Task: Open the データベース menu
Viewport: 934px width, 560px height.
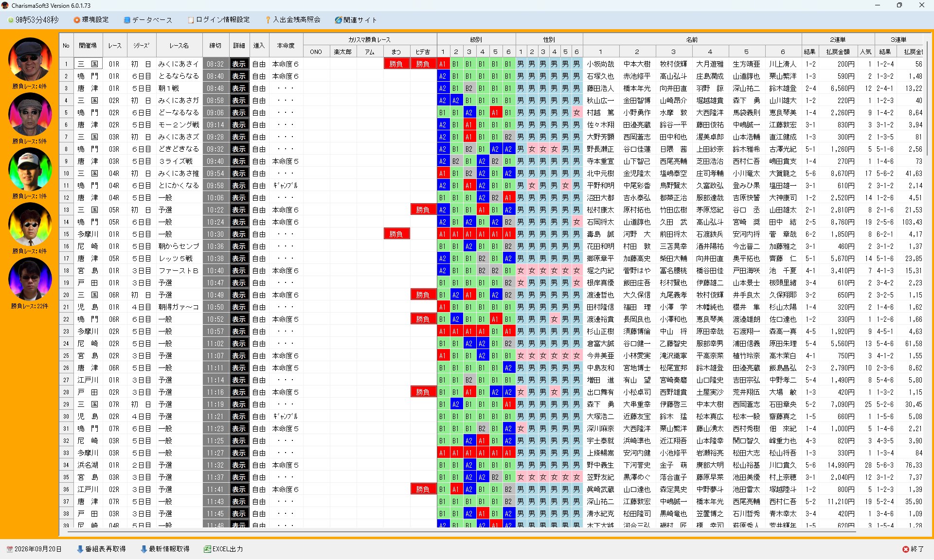Action: (x=148, y=20)
